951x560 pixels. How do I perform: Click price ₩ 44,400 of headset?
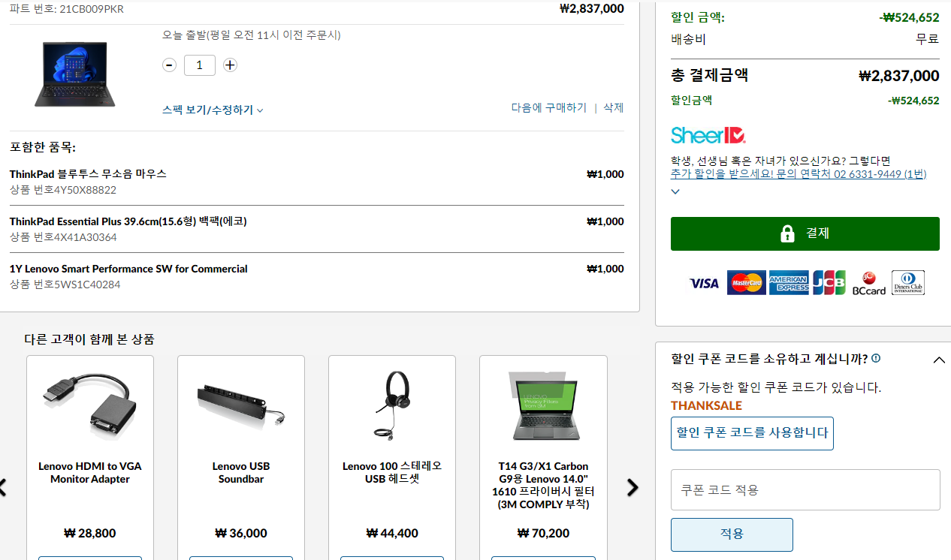[x=392, y=534]
